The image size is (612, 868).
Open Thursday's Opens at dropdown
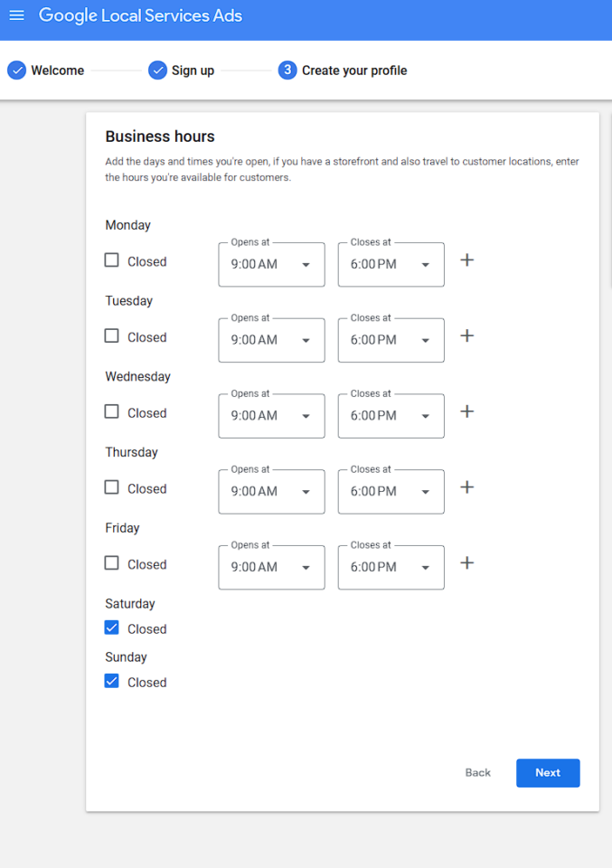coord(272,492)
